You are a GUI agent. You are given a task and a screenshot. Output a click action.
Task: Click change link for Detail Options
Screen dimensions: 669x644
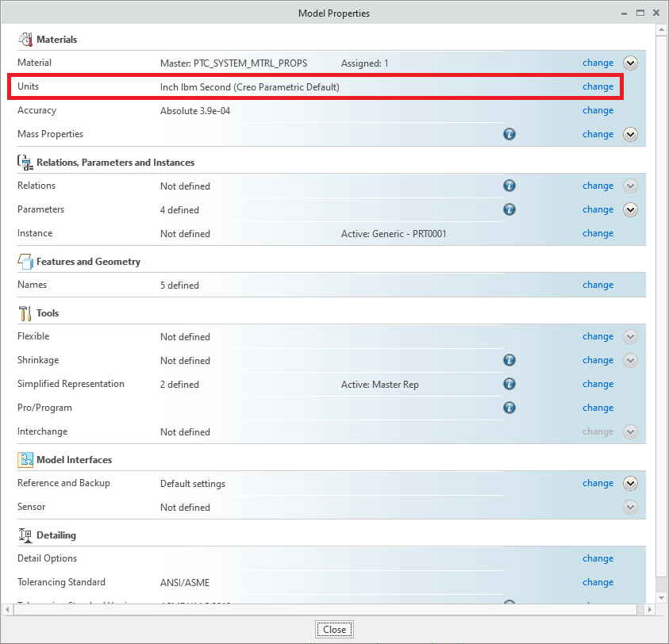tap(598, 558)
